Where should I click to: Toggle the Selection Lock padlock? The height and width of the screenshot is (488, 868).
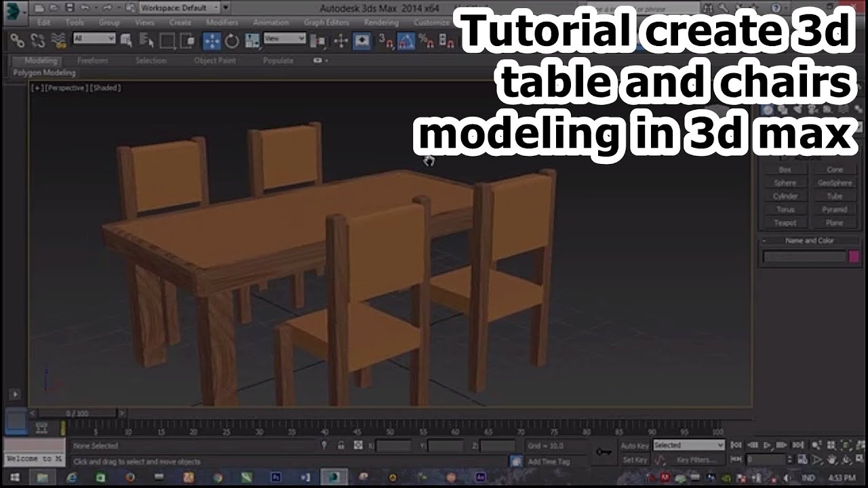tap(341, 445)
